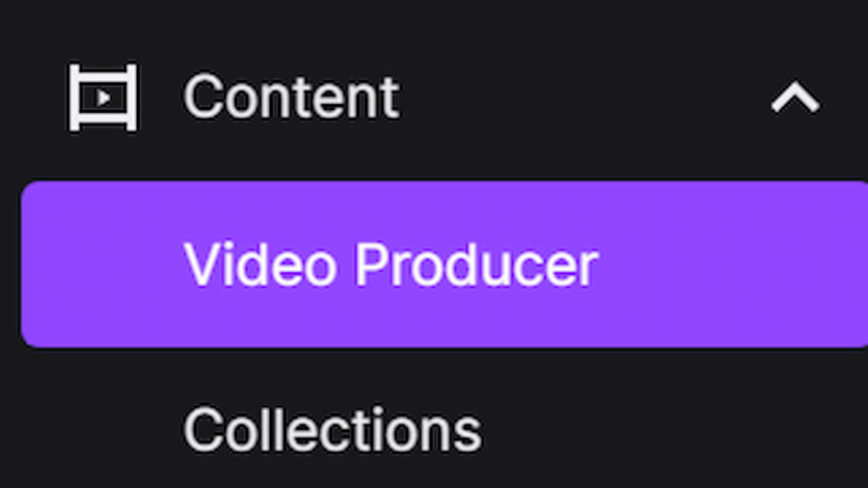Open Collections under Content

click(332, 430)
